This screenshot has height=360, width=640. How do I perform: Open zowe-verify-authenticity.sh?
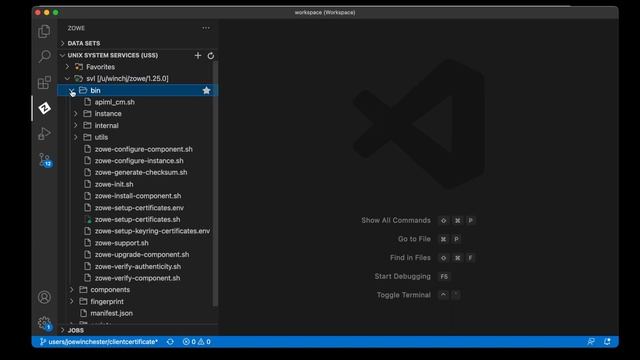point(137,266)
